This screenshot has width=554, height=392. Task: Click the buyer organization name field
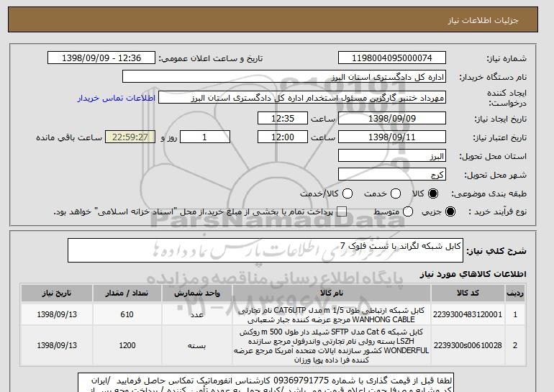pyautogui.click(x=284, y=77)
